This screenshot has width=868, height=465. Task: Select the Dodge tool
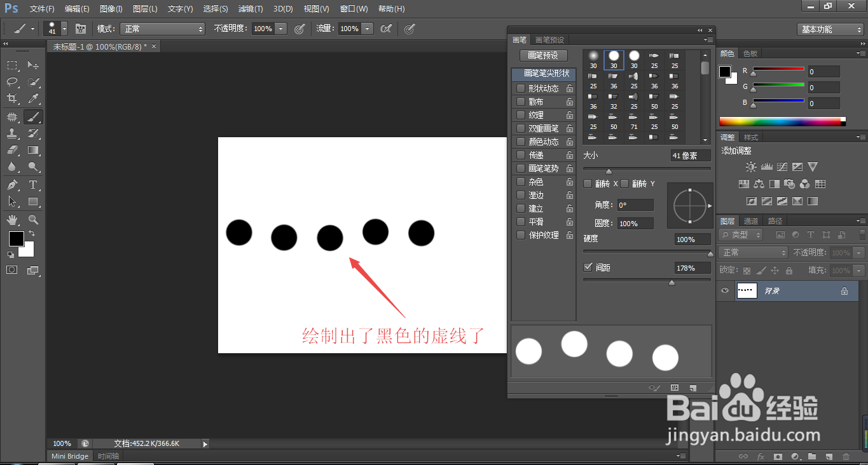tap(33, 167)
